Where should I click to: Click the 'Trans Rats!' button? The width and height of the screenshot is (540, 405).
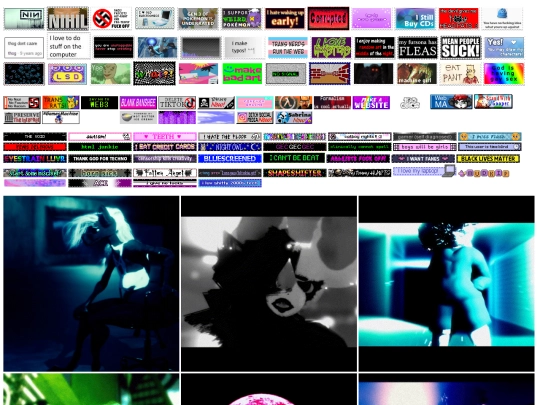click(61, 103)
